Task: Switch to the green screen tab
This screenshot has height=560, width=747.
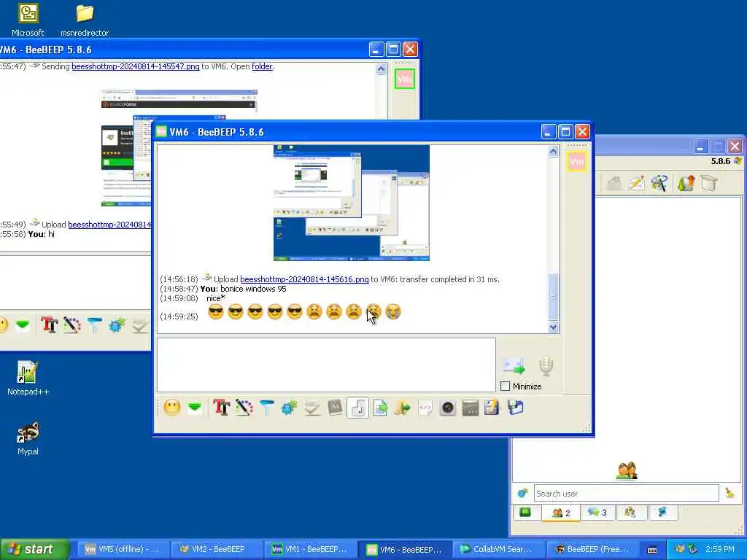Action: (x=525, y=513)
